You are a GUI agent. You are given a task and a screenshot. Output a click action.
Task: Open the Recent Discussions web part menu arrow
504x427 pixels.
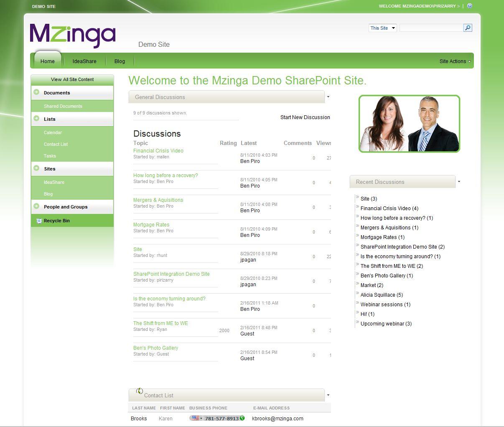point(459,182)
